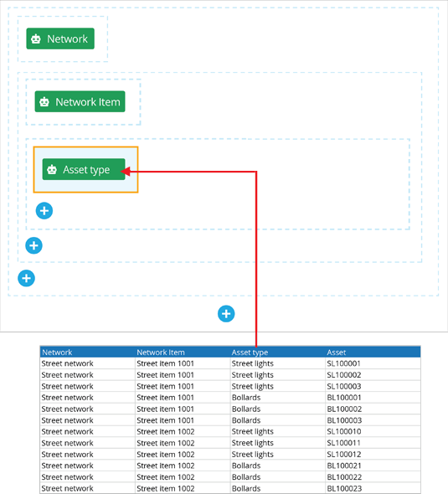The height and width of the screenshot is (494, 448).
Task: Click the robot icon on Network Item block
Action: (x=44, y=102)
